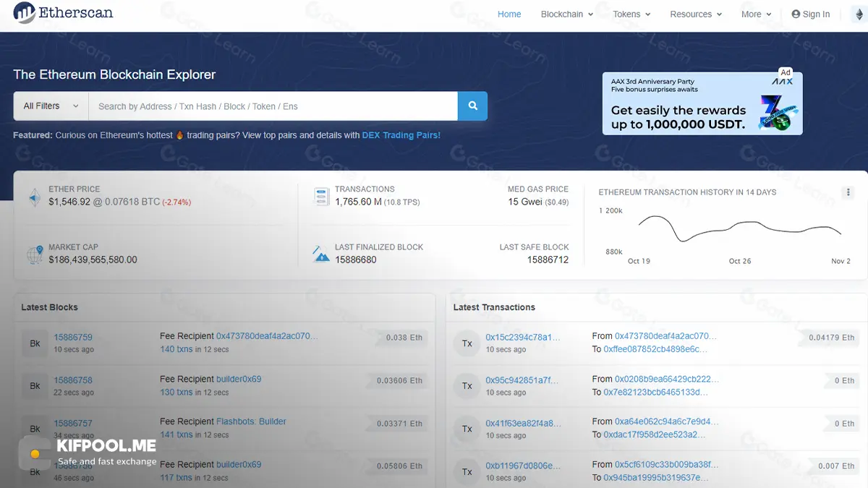Click last safe block 15886712
Viewport: 868px width, 488px height.
[x=548, y=260]
